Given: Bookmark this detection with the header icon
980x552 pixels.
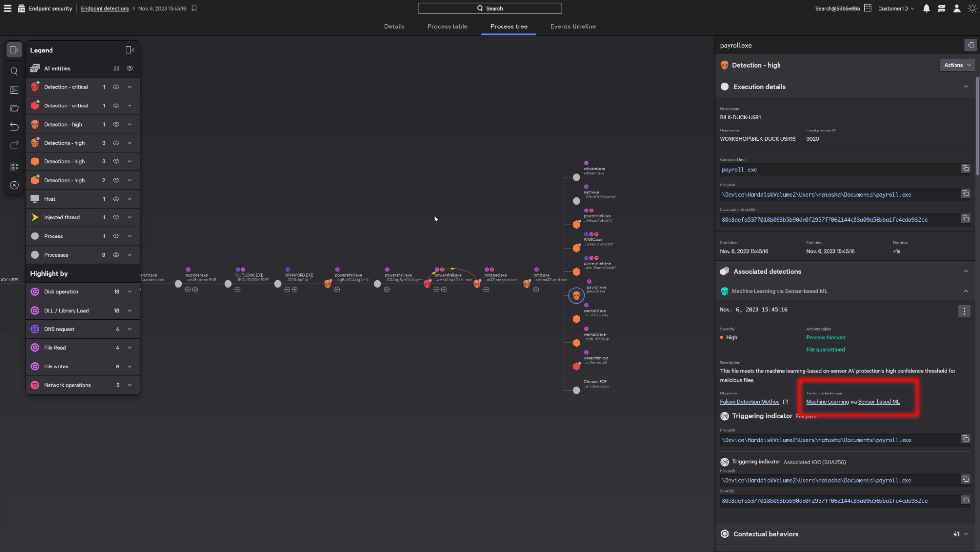Looking at the screenshot, I should (x=194, y=8).
